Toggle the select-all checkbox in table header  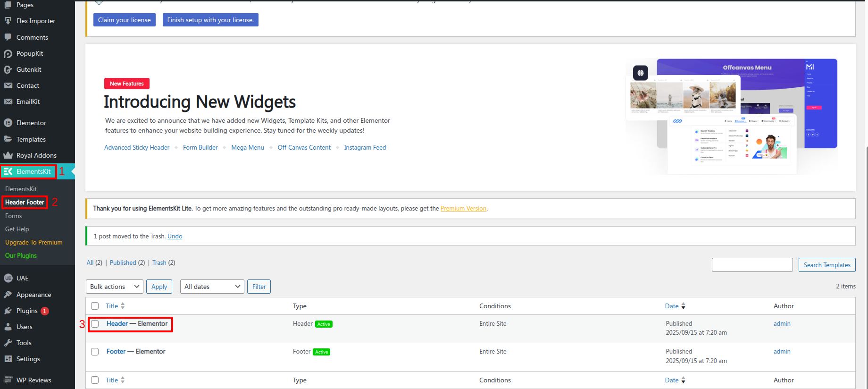[x=95, y=306]
